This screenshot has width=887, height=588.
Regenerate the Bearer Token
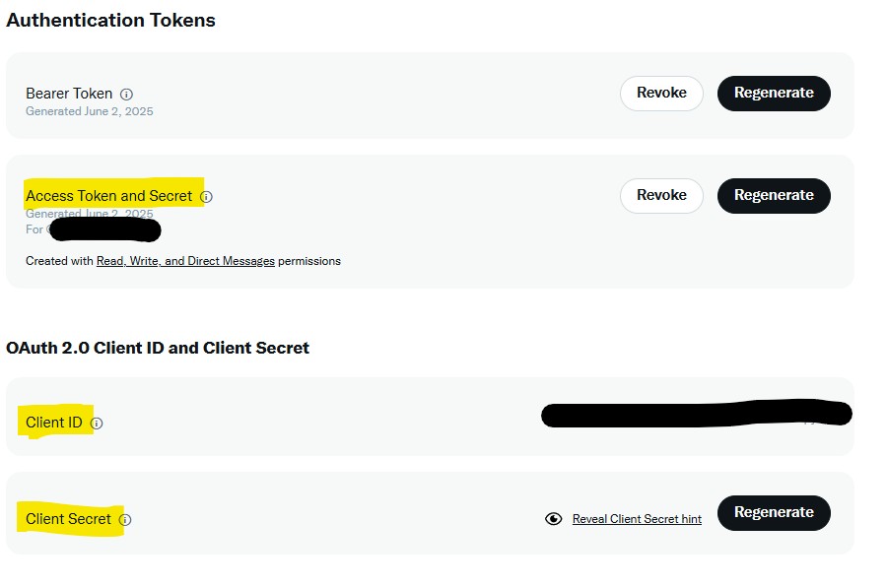click(x=774, y=94)
